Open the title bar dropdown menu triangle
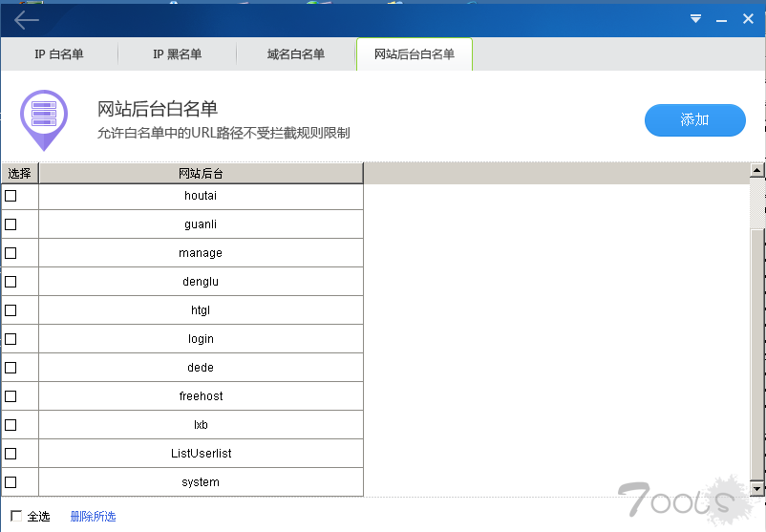 click(695, 19)
